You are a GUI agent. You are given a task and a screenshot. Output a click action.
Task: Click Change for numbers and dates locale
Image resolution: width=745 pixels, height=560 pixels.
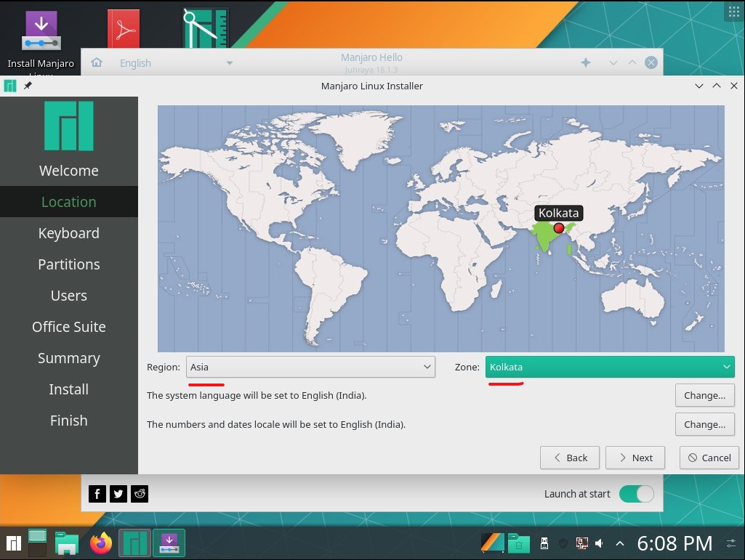[x=704, y=425]
